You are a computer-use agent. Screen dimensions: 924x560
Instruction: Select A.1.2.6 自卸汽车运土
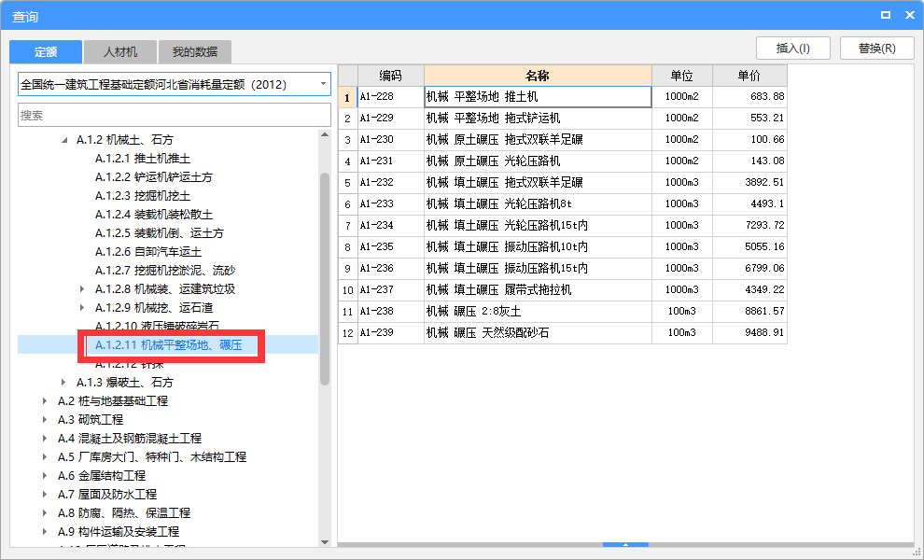(x=147, y=252)
